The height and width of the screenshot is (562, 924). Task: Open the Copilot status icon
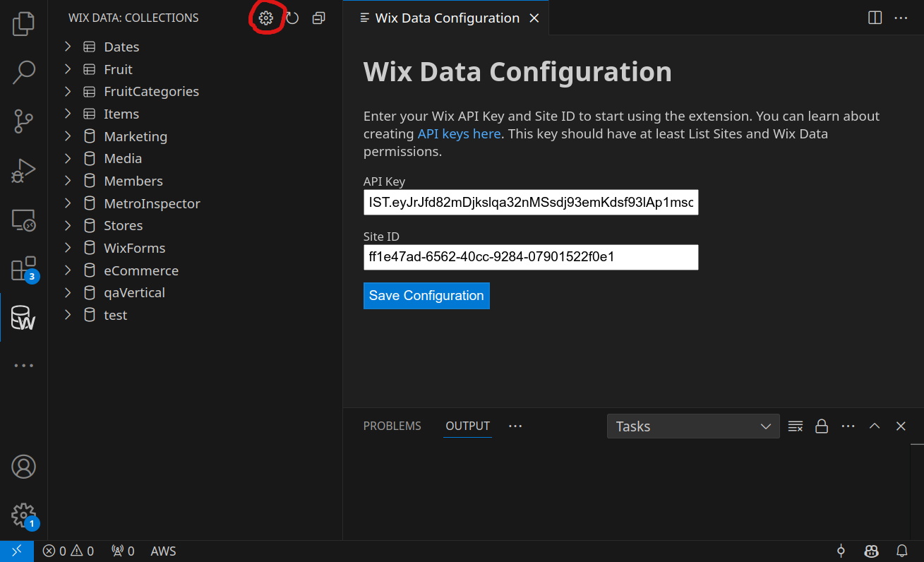coord(872,551)
